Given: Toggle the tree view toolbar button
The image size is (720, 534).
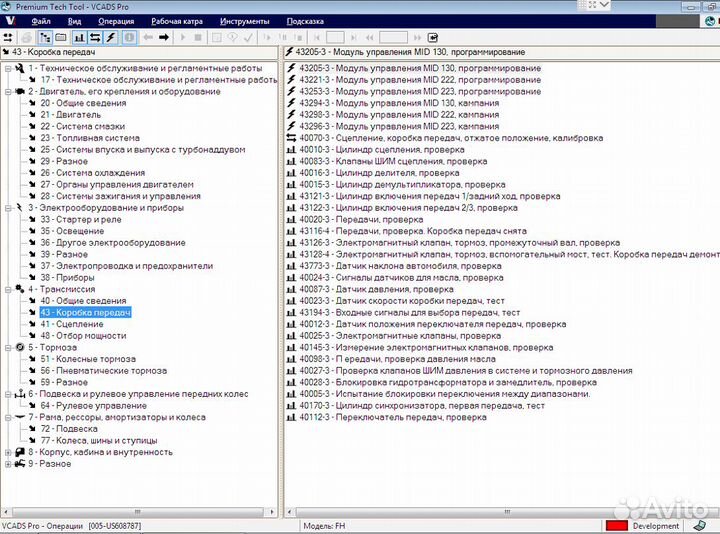Looking at the screenshot, I should pyautogui.click(x=45, y=38).
